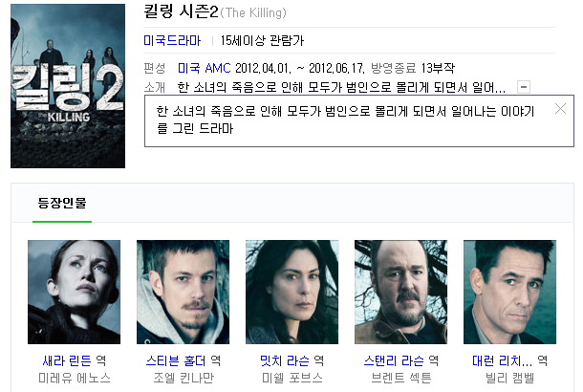Click the 밋치 라슨 character photo
583x392 pixels.
pos(291,292)
